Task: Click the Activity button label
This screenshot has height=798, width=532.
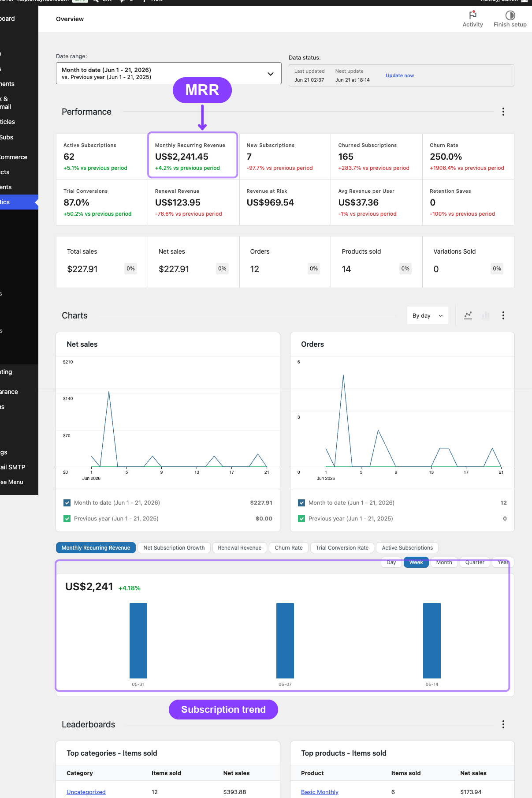Action: tap(472, 25)
